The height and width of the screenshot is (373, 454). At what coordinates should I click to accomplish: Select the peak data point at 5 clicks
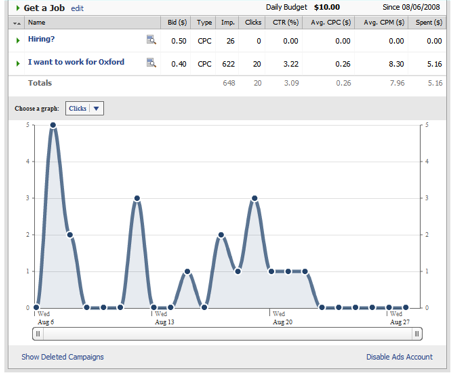pos(53,125)
